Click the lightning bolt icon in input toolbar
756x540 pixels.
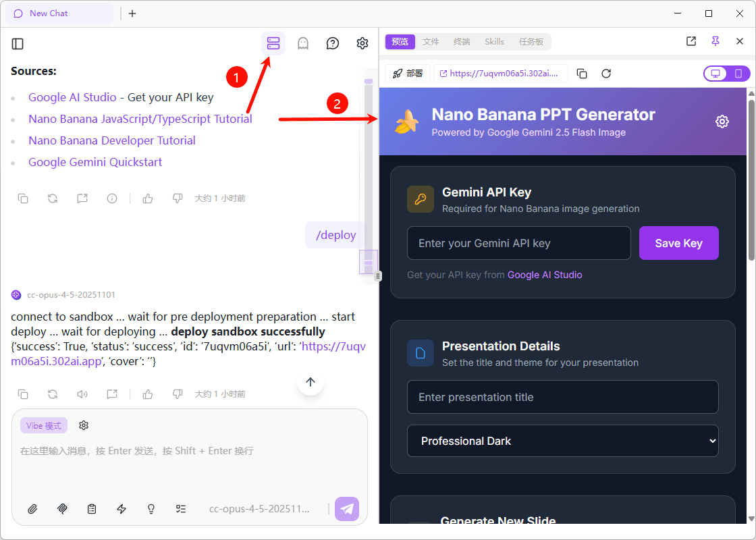(x=122, y=509)
